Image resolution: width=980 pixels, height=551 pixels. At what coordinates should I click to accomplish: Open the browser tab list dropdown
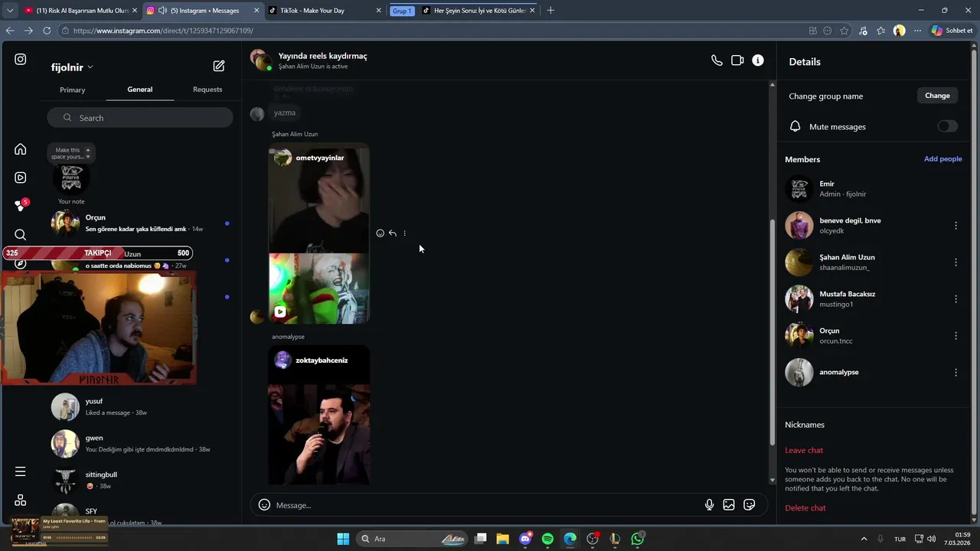(x=10, y=11)
